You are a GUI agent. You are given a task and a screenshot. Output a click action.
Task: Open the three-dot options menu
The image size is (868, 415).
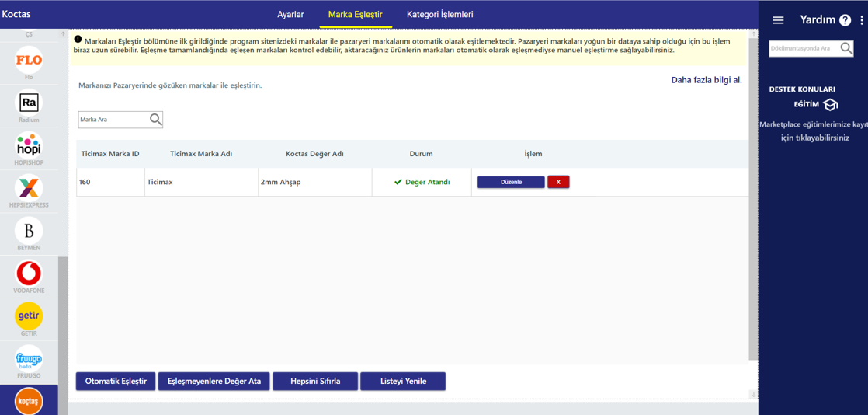[x=861, y=20]
